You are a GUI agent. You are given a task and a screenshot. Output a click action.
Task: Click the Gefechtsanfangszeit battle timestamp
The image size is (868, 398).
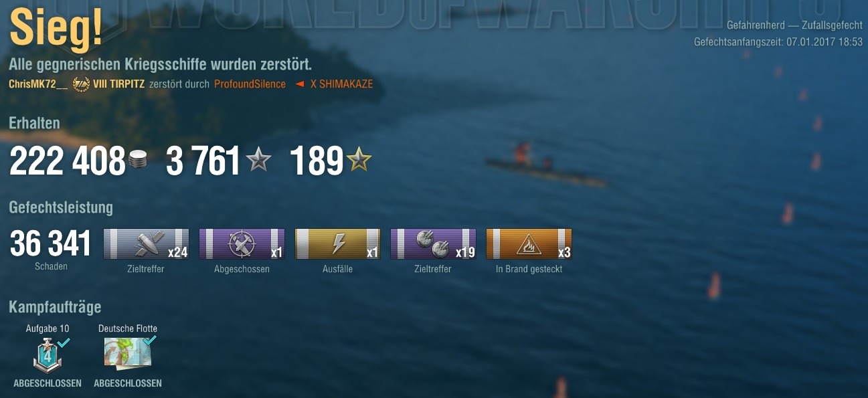click(x=778, y=41)
